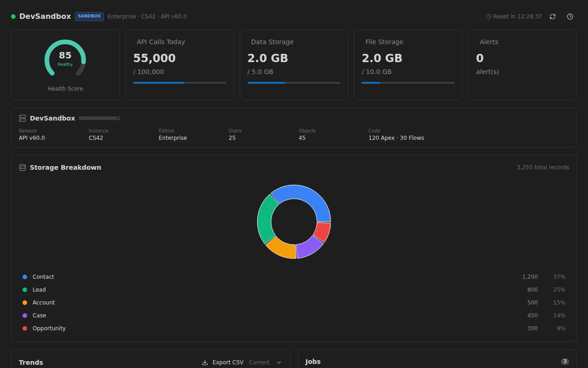Screen dimensions: 588x368
Task: Click the small clock icon before Reset in
Action: (489, 17)
